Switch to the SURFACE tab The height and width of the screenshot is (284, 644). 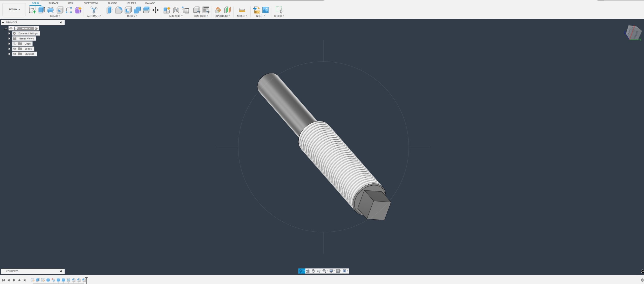click(x=53, y=3)
